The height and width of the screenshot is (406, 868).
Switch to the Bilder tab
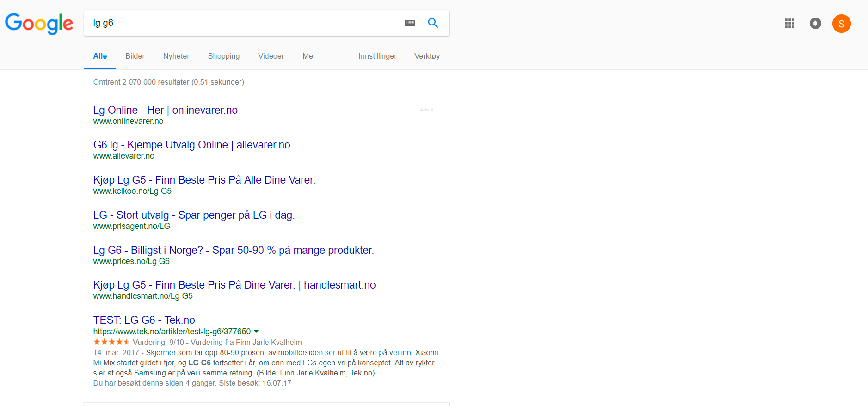pyautogui.click(x=135, y=56)
